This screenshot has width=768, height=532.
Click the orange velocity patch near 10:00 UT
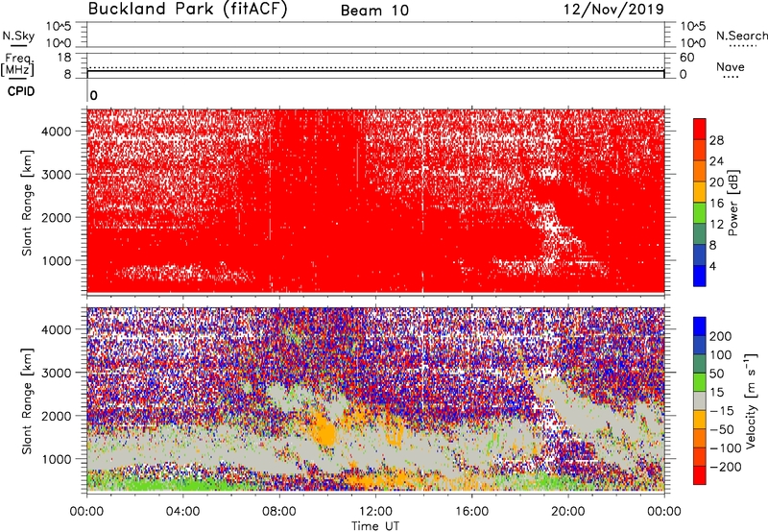tap(324, 430)
